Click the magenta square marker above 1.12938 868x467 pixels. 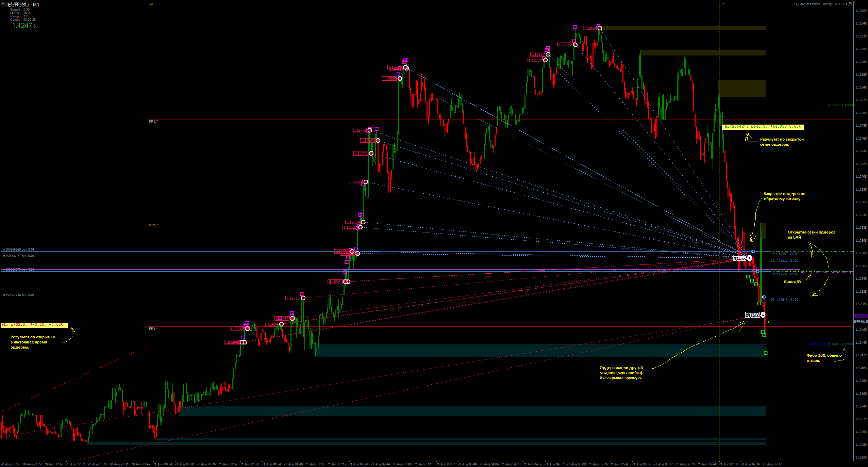[598, 26]
